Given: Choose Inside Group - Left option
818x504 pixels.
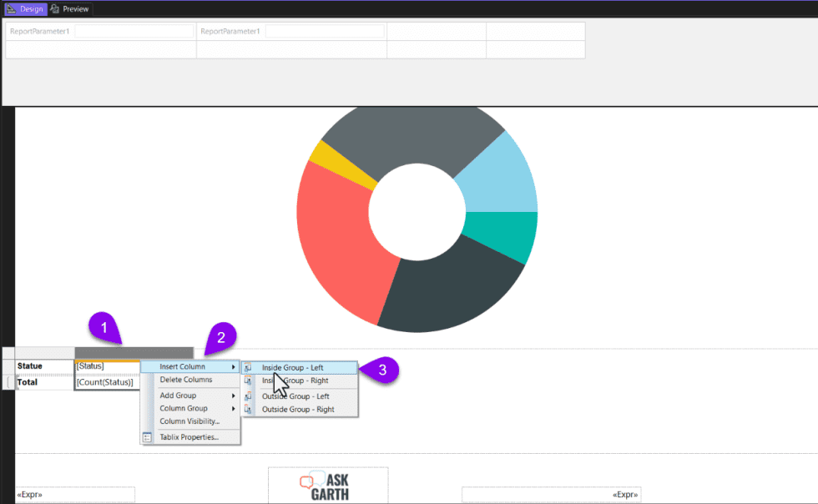Looking at the screenshot, I should tap(300, 368).
